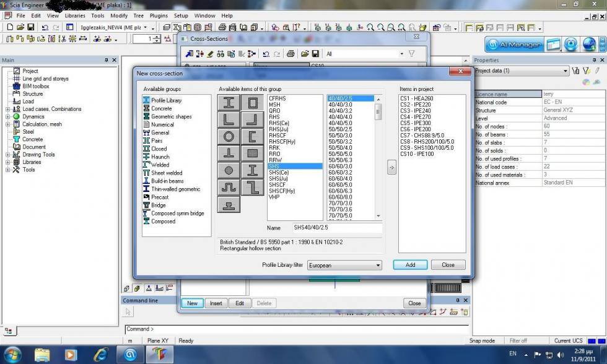
Task: Select SHSCF in profile type list
Action: 277,185
